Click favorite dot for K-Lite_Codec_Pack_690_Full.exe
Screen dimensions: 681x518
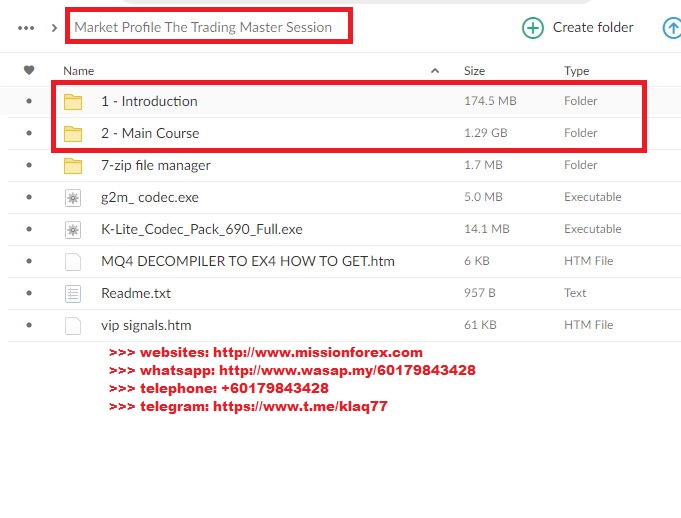tap(29, 229)
